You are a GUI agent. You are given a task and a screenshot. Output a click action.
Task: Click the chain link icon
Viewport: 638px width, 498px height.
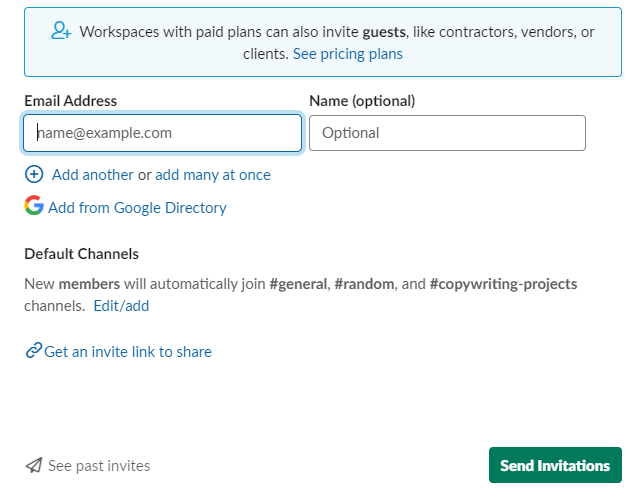33,351
